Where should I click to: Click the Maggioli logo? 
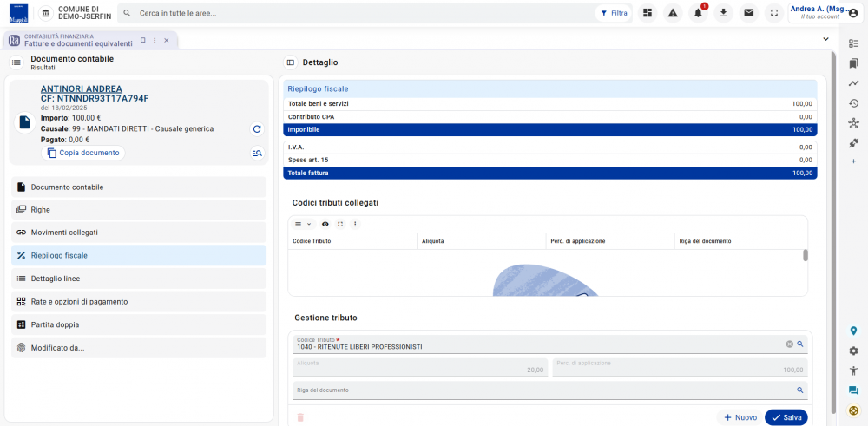point(19,13)
